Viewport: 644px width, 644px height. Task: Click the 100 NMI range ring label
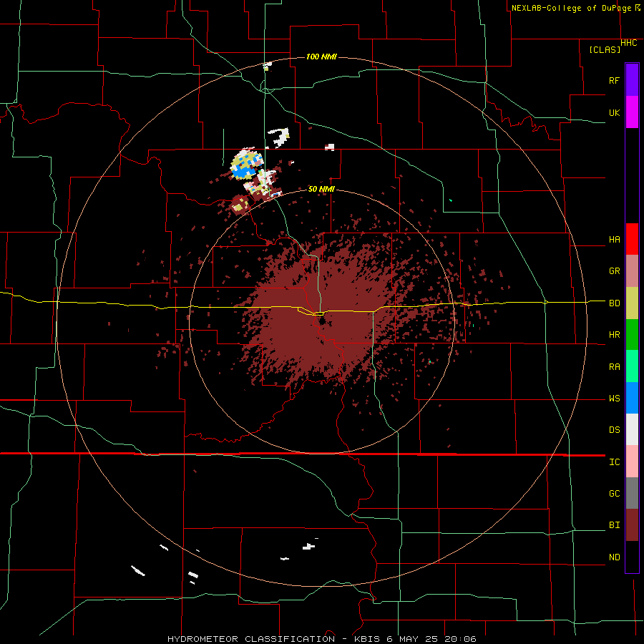pos(321,57)
